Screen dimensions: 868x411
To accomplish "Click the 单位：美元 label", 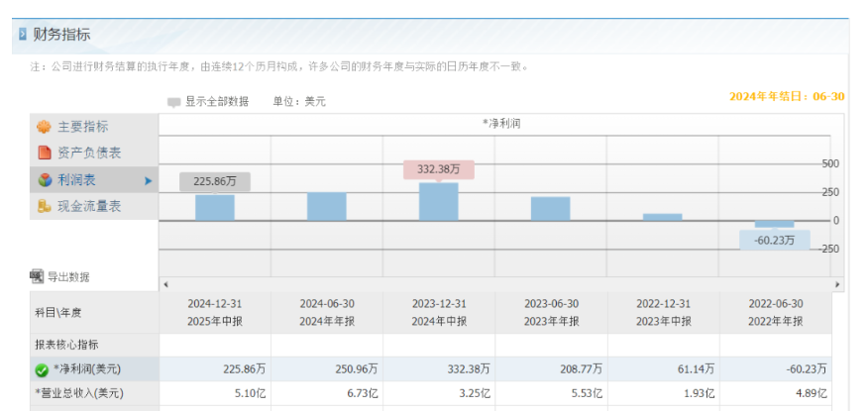I will coord(299,102).
